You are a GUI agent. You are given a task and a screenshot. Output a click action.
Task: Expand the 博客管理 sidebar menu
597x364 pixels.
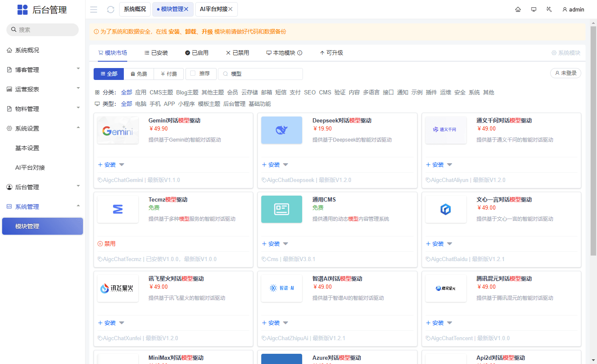43,70
